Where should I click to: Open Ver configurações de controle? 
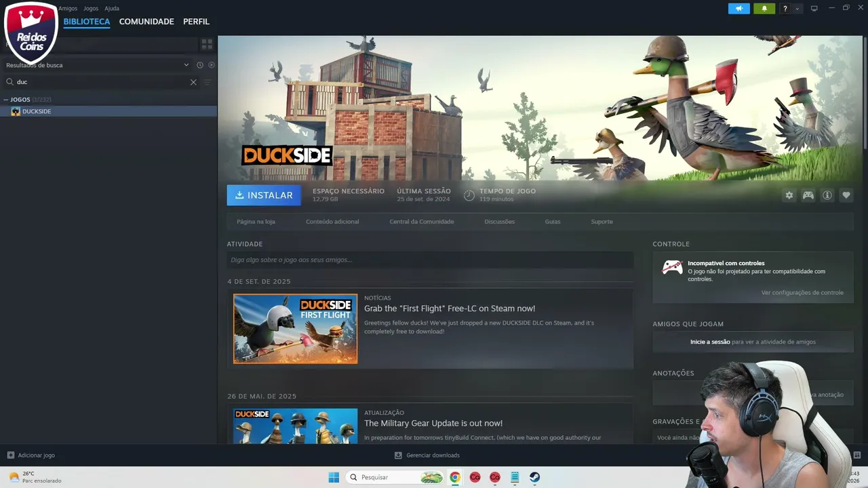(802, 293)
